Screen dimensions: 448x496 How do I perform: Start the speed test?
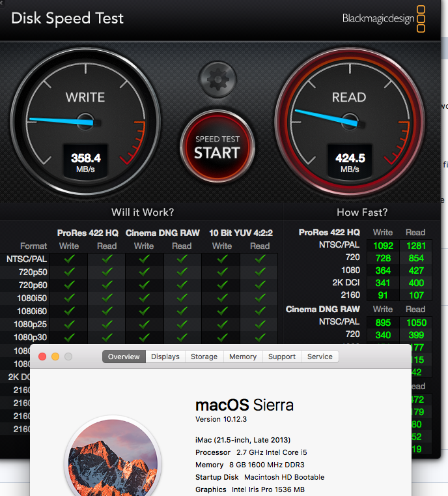coord(217,147)
